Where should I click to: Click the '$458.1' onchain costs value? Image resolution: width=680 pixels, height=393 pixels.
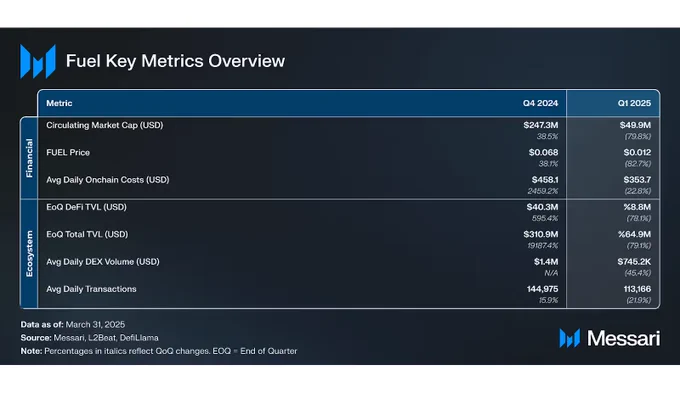point(545,180)
